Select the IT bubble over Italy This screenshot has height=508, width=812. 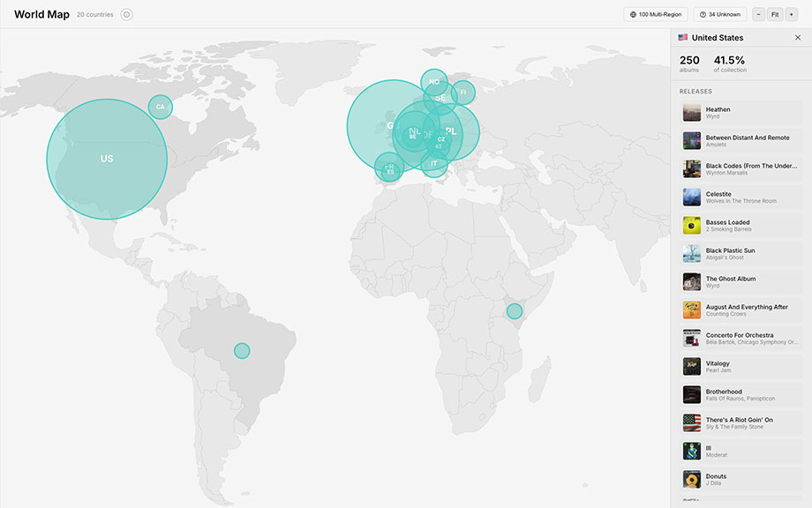point(434,163)
